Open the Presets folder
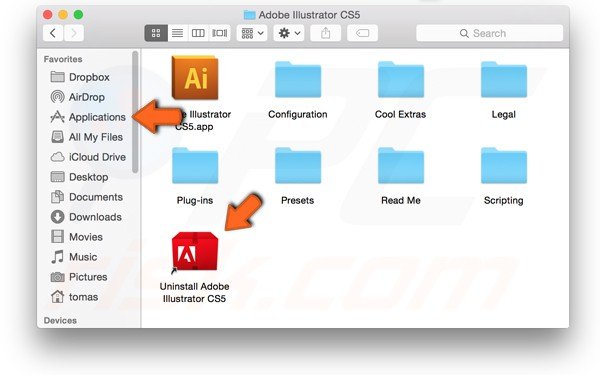This screenshot has height=375, width=600. tap(298, 166)
